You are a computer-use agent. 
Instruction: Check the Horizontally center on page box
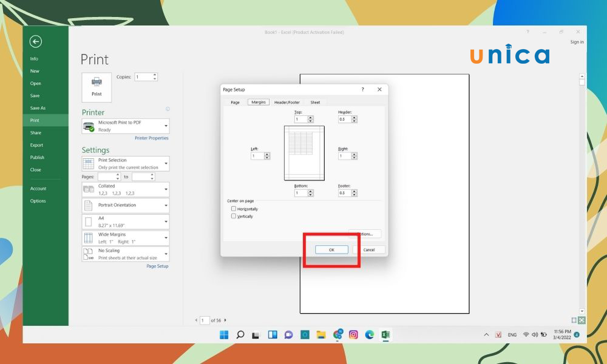234,209
